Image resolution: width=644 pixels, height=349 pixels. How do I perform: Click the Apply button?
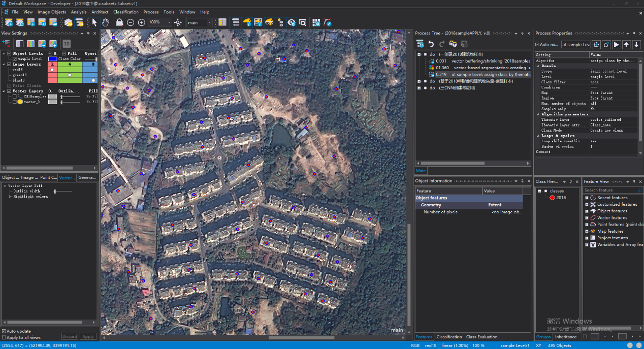pyautogui.click(x=88, y=336)
